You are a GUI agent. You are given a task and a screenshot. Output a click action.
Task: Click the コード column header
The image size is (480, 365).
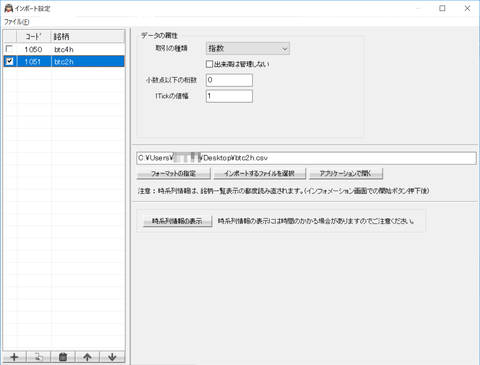[x=34, y=36]
